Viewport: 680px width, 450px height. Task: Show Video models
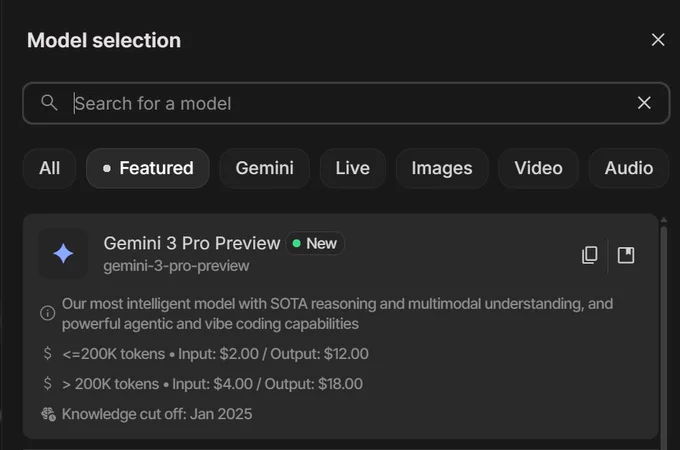(538, 168)
